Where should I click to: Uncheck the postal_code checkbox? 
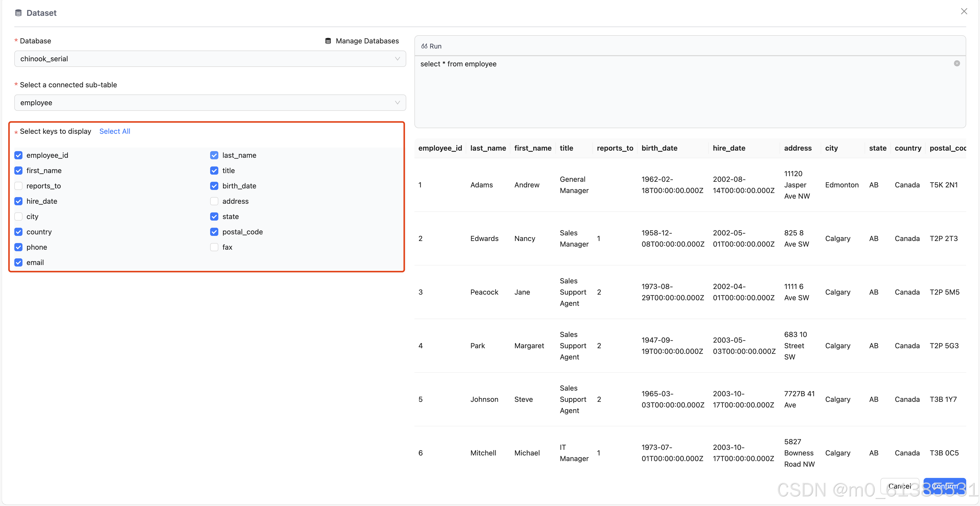pyautogui.click(x=214, y=232)
